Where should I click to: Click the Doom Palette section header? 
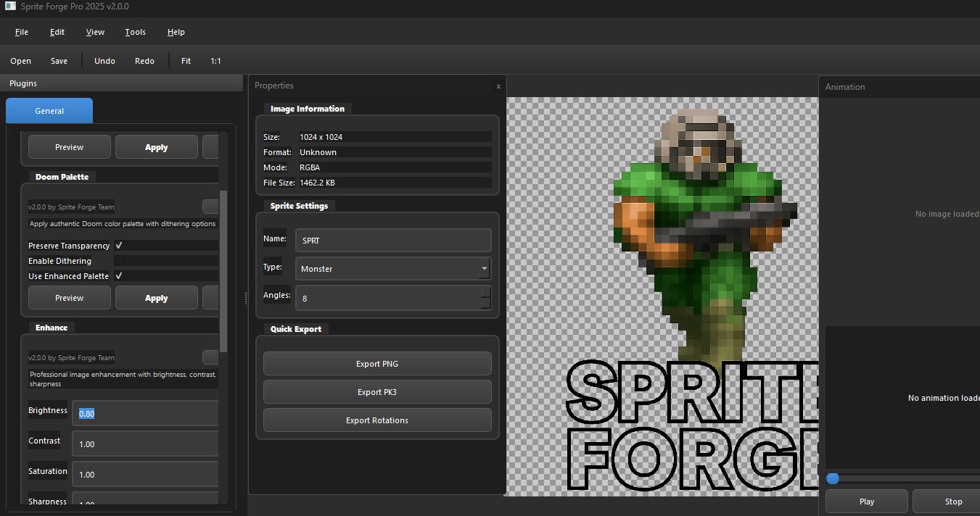62,177
